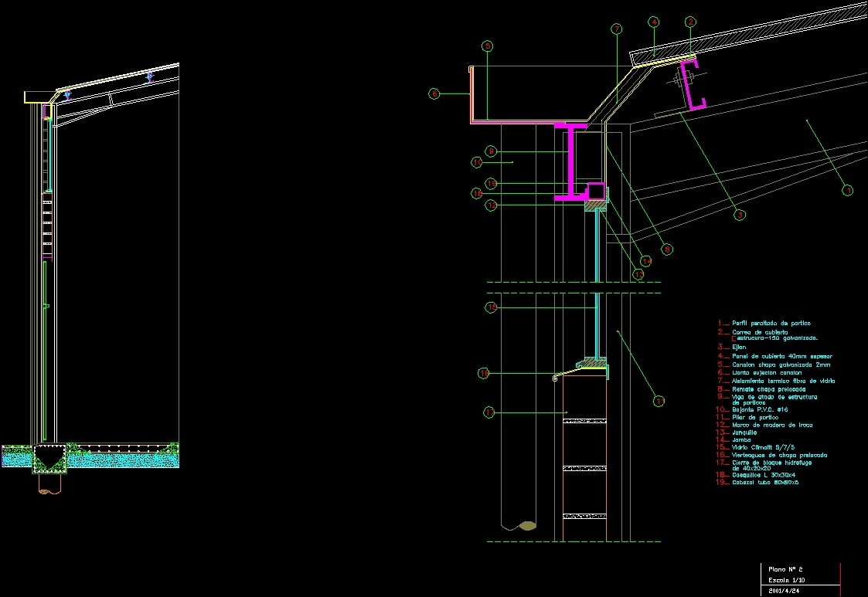Image resolution: width=868 pixels, height=597 pixels.
Task: Click legend entry Panel de cubierta 40mm
Action: coord(782,356)
